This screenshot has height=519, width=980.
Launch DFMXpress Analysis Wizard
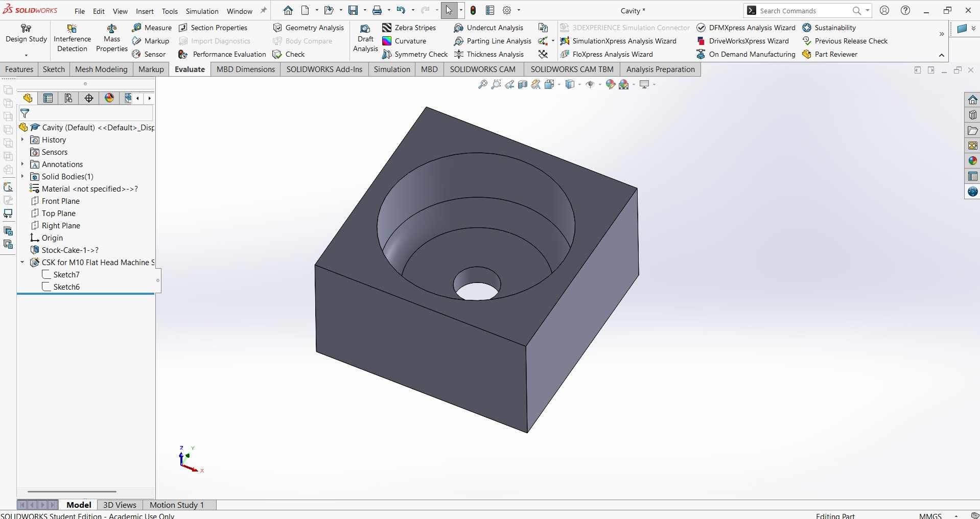click(x=746, y=28)
